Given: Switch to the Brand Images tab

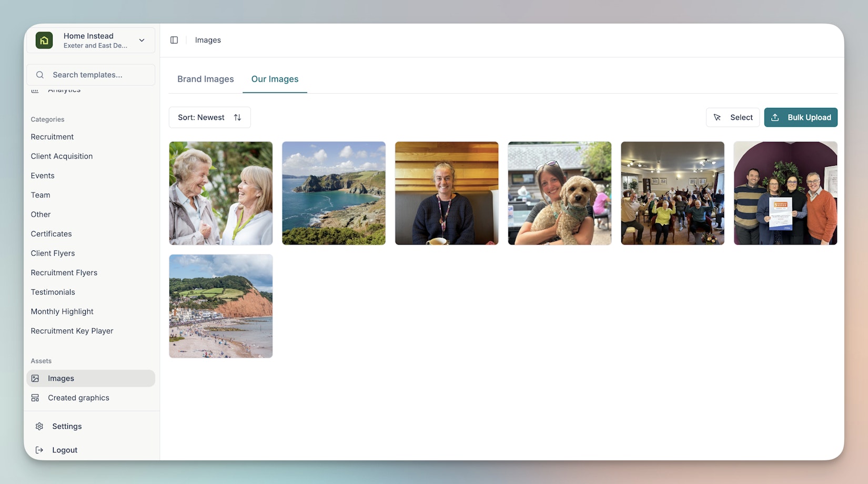Looking at the screenshot, I should [x=205, y=79].
